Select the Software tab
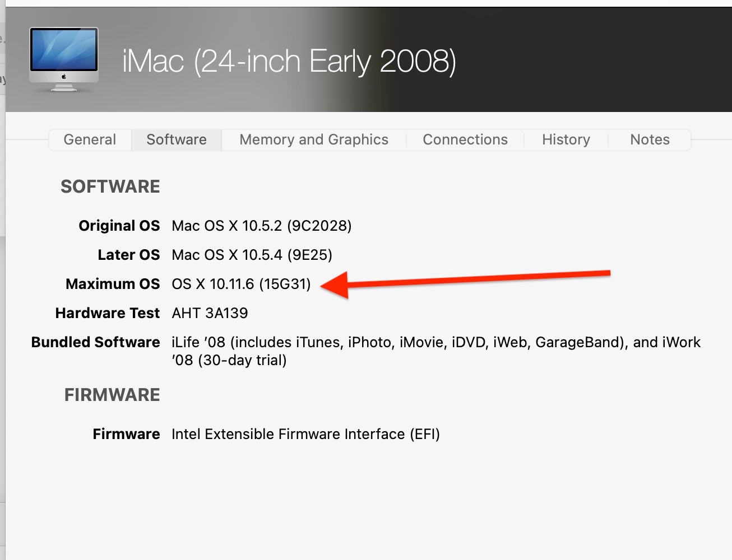The image size is (732, 560). pyautogui.click(x=177, y=139)
